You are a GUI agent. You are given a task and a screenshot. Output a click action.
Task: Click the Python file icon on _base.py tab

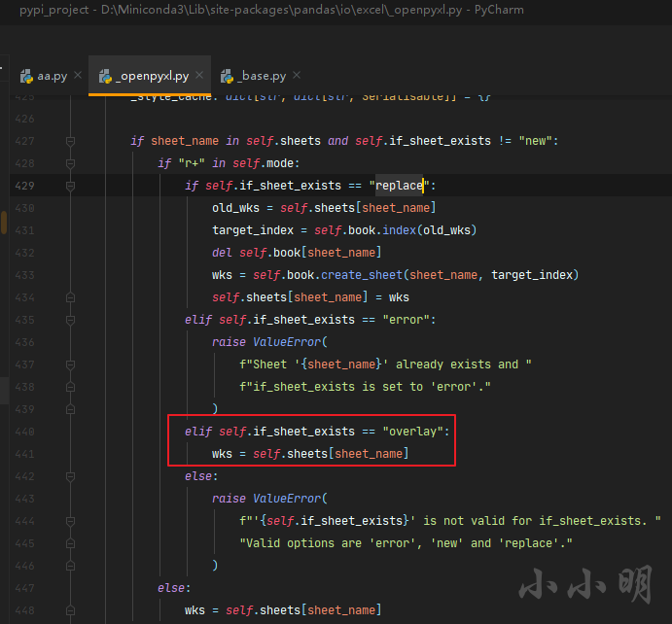(x=227, y=76)
